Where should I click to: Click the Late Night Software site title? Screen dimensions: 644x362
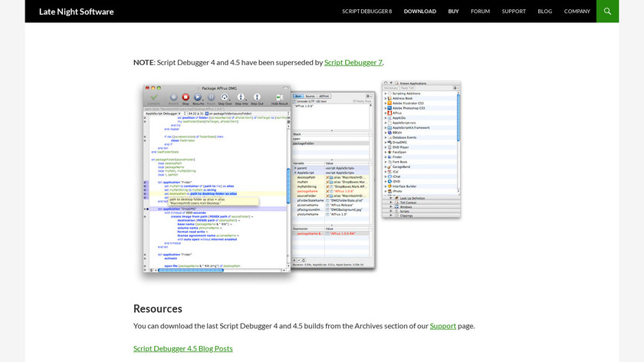pyautogui.click(x=76, y=12)
